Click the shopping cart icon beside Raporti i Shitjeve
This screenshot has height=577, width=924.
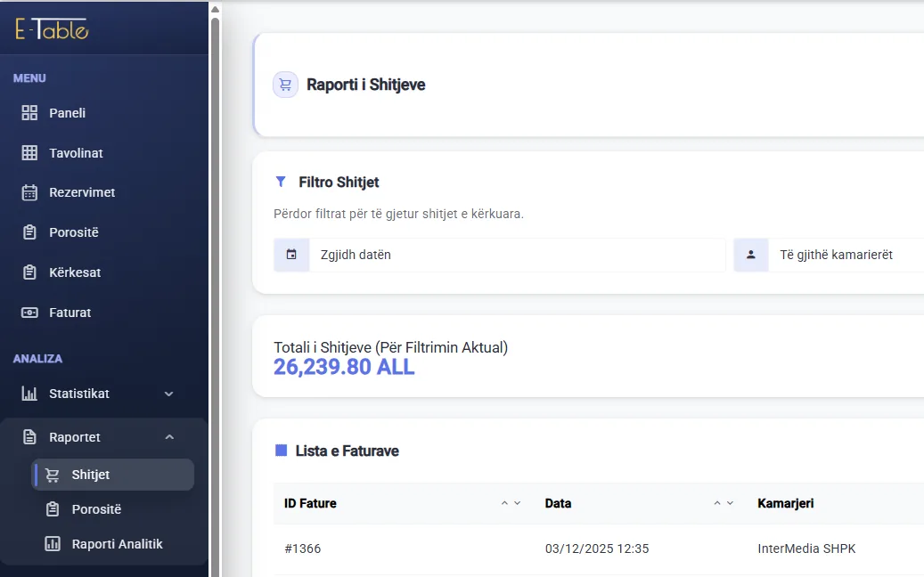tap(285, 85)
